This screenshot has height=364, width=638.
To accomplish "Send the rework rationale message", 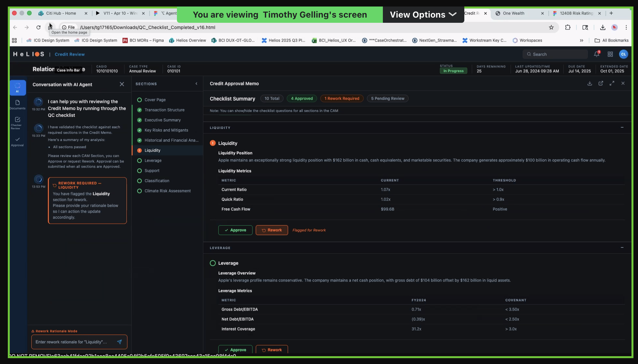I will tap(120, 342).
